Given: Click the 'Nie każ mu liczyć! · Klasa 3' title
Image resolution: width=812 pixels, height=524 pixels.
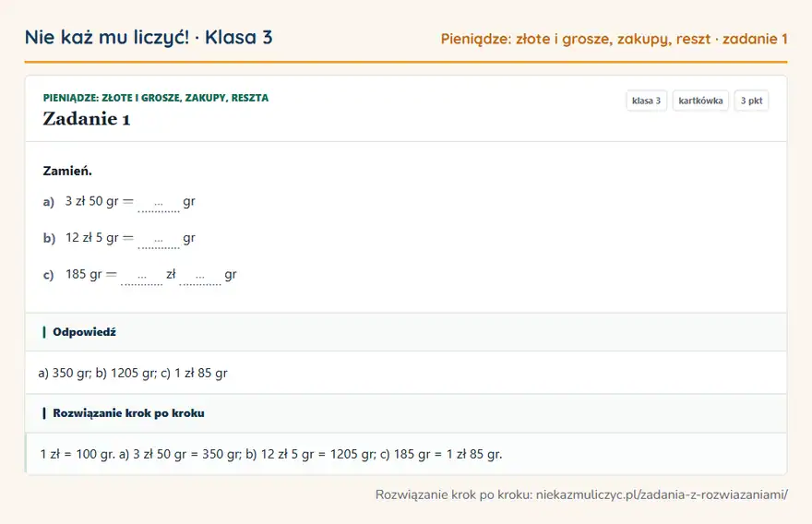Looking at the screenshot, I should [149, 37].
